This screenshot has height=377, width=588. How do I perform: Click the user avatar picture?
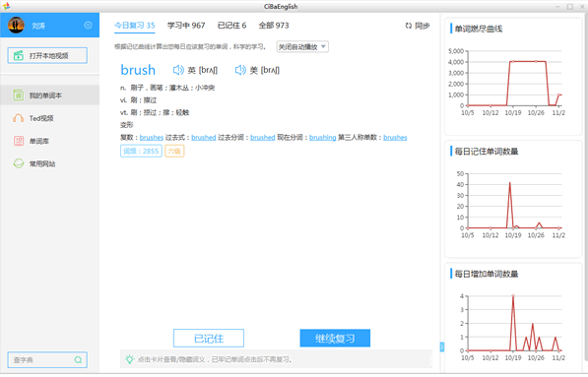[x=16, y=26]
